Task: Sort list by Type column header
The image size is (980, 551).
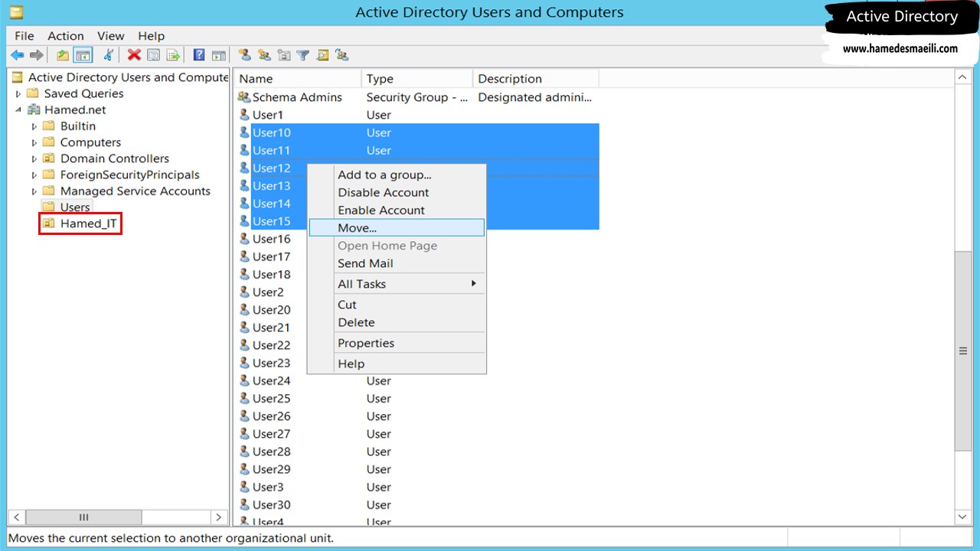Action: point(417,78)
